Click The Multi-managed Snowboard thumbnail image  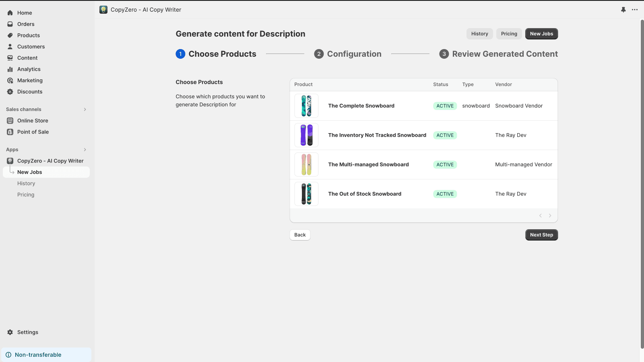[x=306, y=165]
